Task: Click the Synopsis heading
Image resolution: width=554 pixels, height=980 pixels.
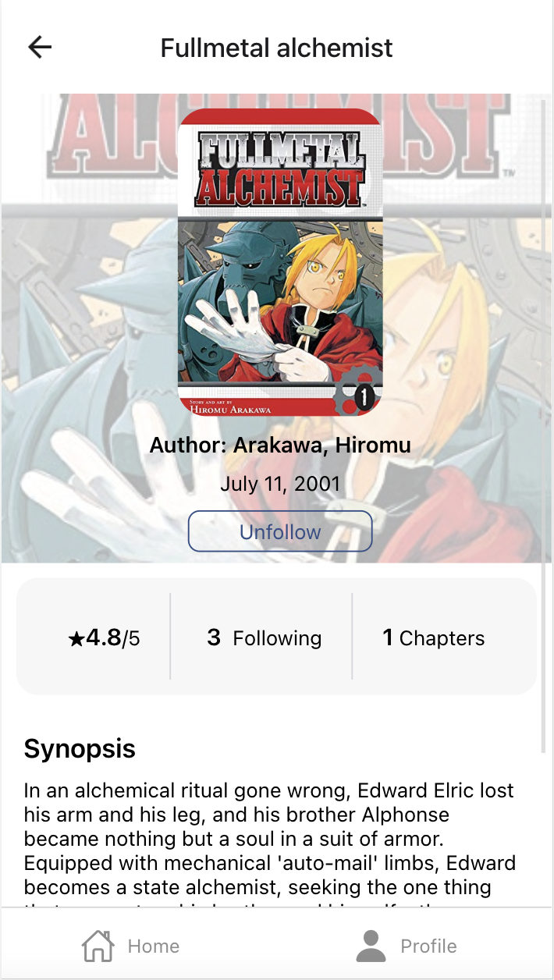Action: click(80, 749)
